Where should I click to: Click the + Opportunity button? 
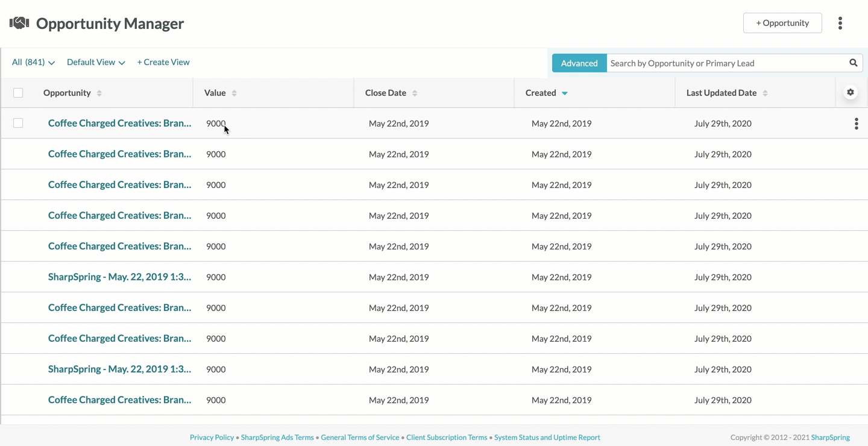coord(782,23)
